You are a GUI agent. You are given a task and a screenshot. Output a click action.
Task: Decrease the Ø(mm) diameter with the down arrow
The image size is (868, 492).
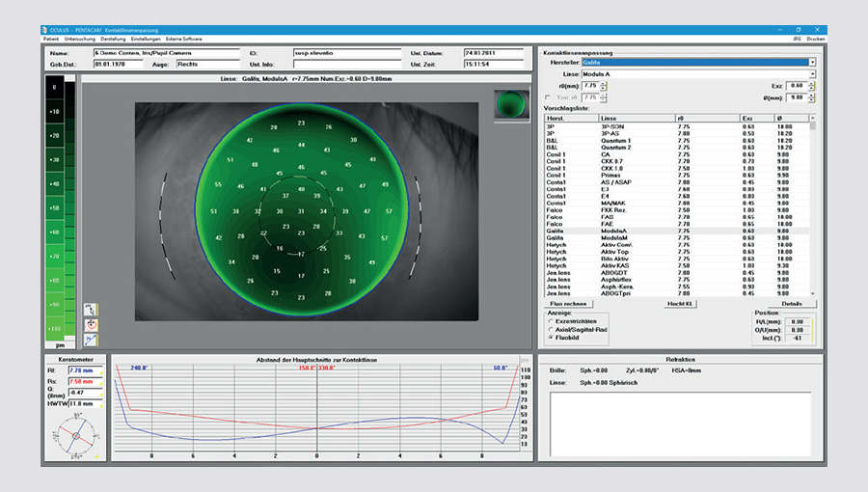811,99
